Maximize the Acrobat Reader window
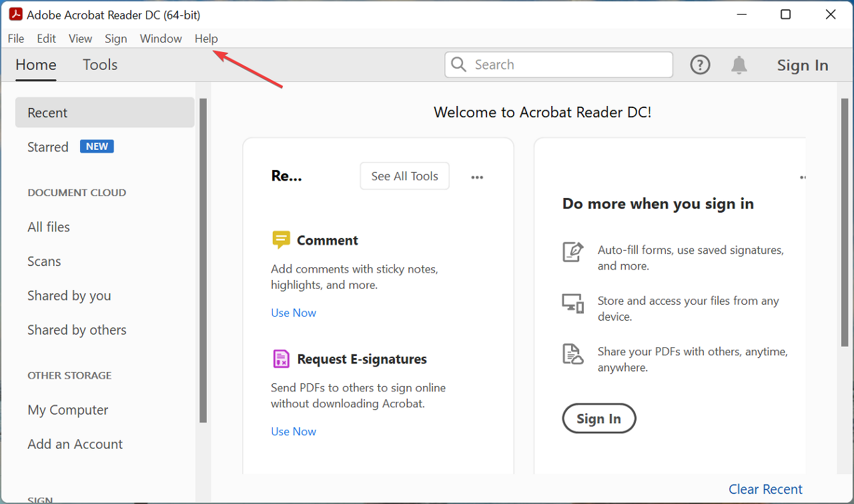The height and width of the screenshot is (504, 854). pos(786,14)
